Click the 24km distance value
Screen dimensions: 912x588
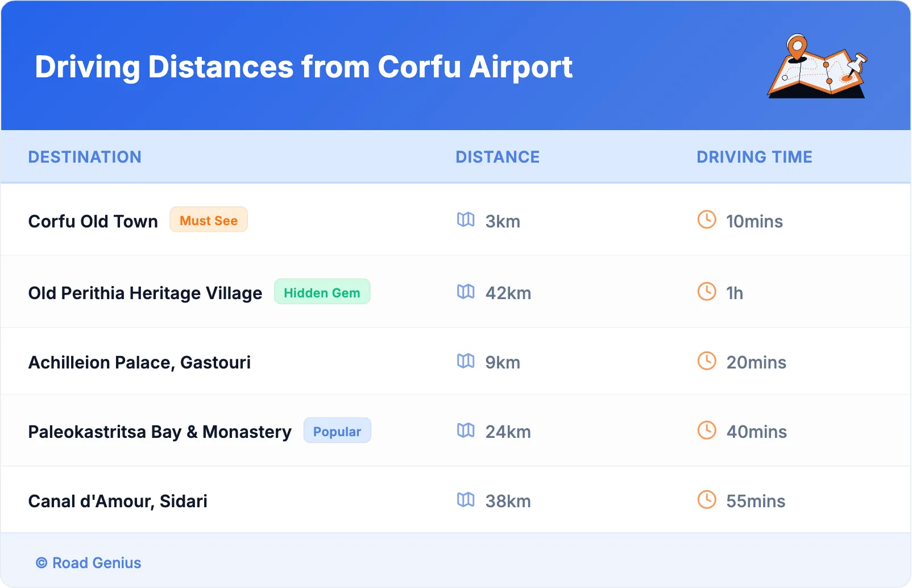(508, 432)
